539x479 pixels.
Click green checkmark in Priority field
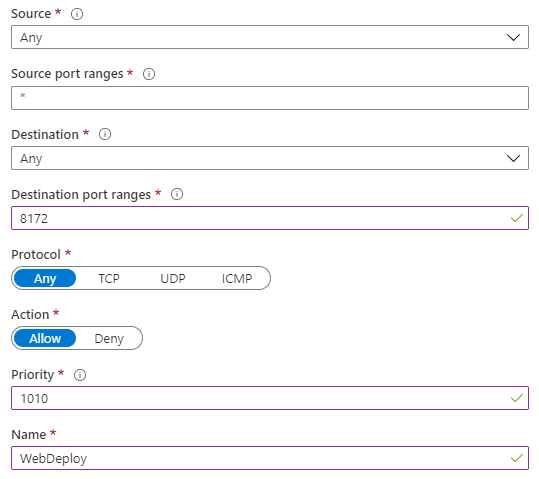click(517, 398)
